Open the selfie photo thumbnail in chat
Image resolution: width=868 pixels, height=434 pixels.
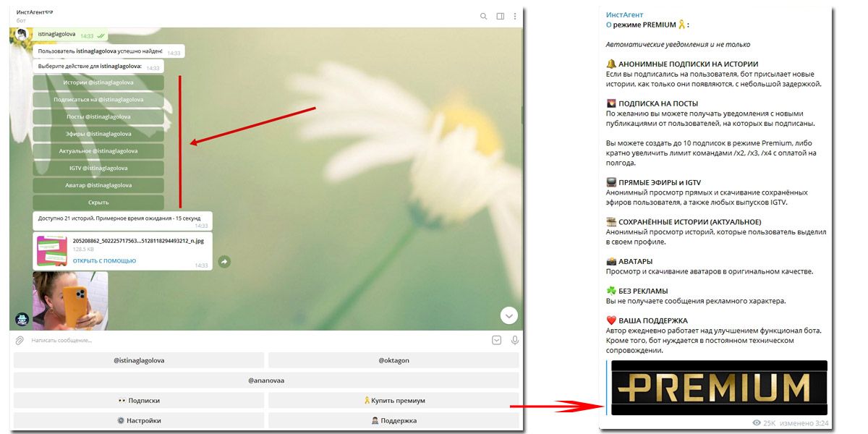click(70, 300)
